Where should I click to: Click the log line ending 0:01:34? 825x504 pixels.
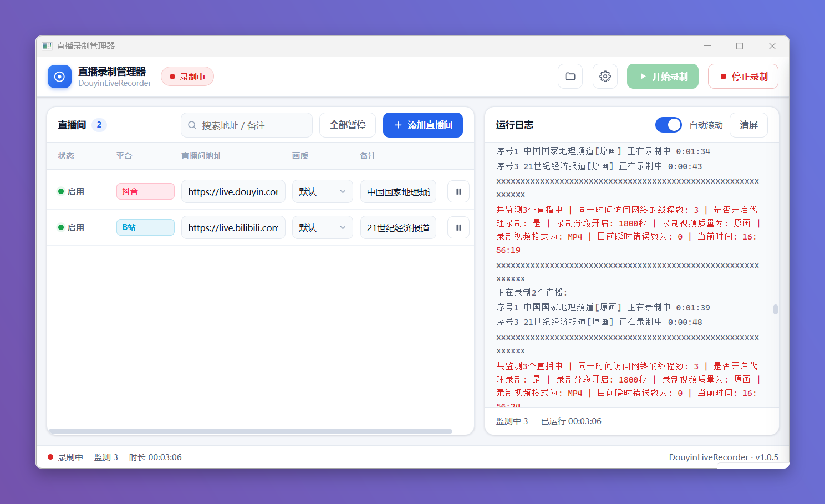[x=603, y=151]
